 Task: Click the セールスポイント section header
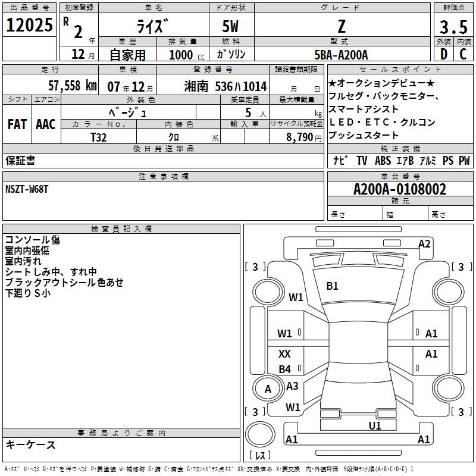pyautogui.click(x=400, y=70)
